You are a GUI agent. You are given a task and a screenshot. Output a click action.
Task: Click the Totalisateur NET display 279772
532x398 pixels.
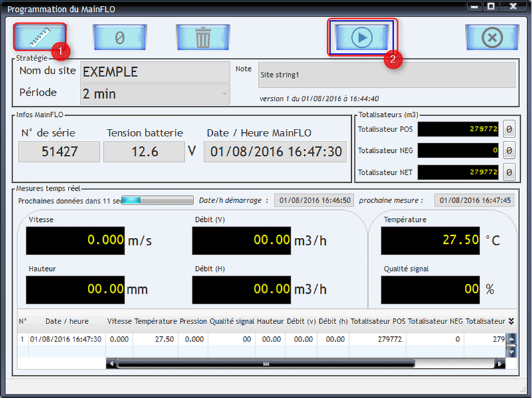(458, 172)
